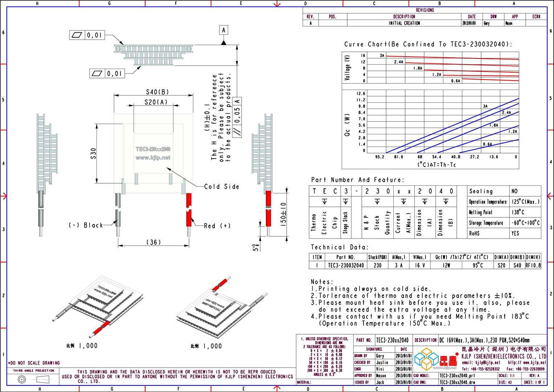Click the '95°C' ΔT cell
The image size is (554, 392).
478,265
